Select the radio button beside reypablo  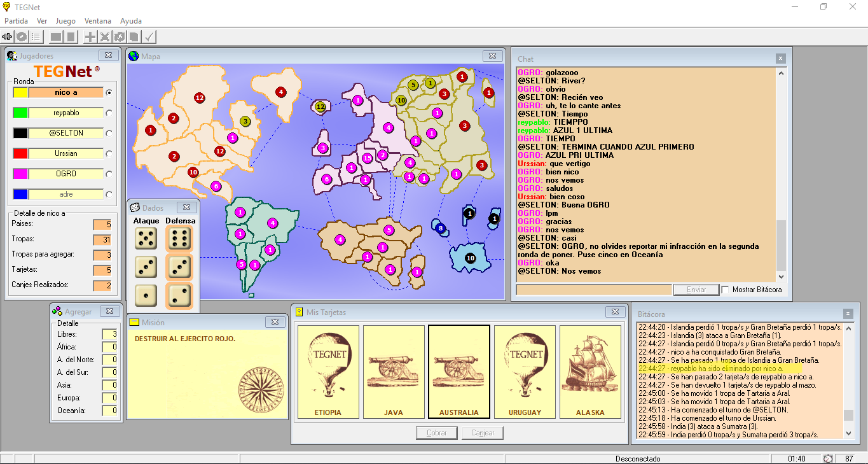pyautogui.click(x=109, y=113)
